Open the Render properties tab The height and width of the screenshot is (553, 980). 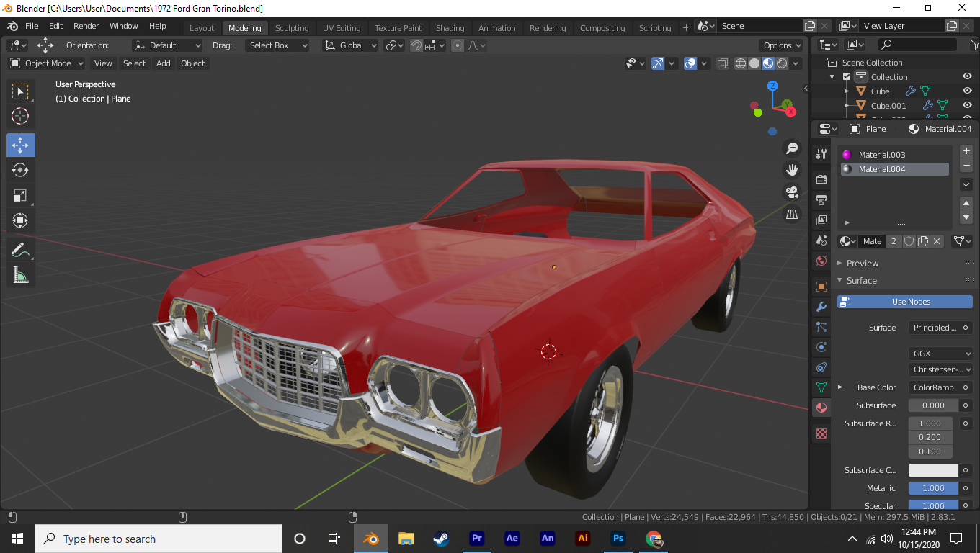[821, 179]
